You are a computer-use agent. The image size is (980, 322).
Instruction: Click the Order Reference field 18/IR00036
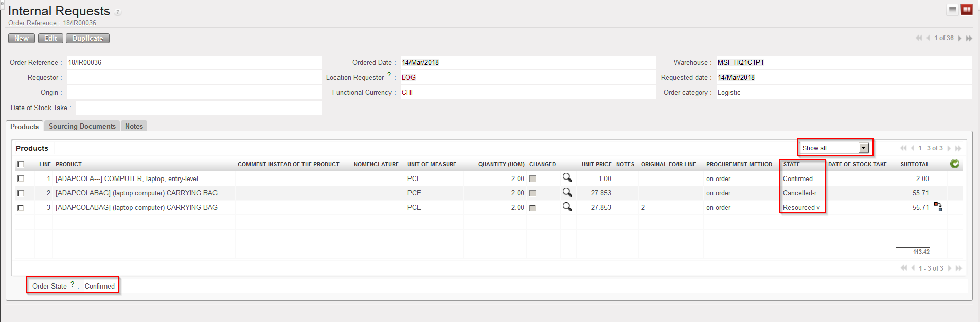click(x=193, y=63)
